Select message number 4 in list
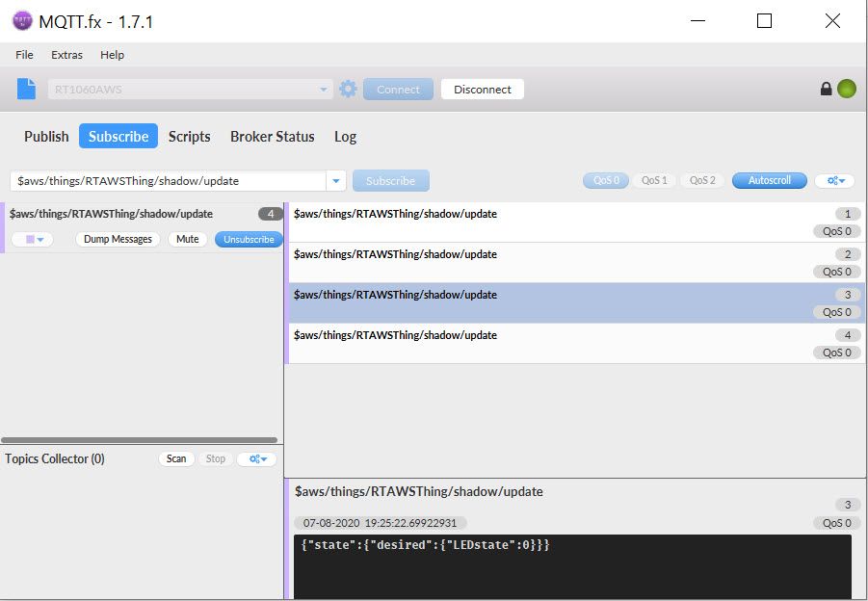This screenshot has height=601, width=868. [x=576, y=343]
